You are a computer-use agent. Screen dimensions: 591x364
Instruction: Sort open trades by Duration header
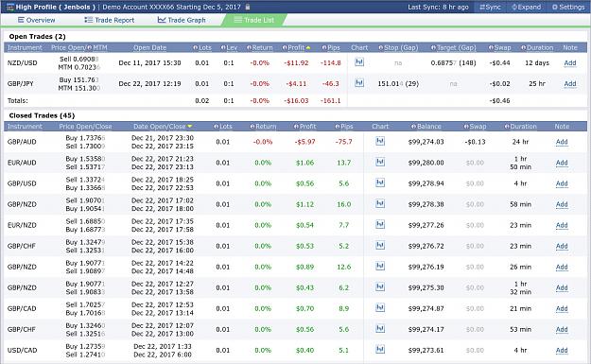click(x=540, y=47)
